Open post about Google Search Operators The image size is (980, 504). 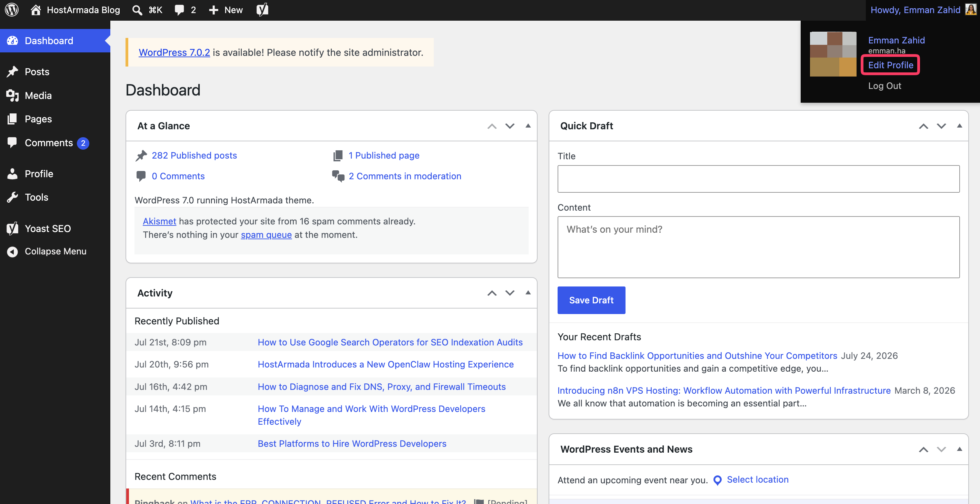[x=390, y=342]
